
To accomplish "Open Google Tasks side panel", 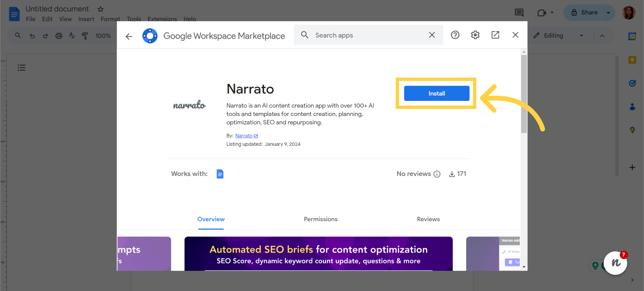I will coord(632,83).
